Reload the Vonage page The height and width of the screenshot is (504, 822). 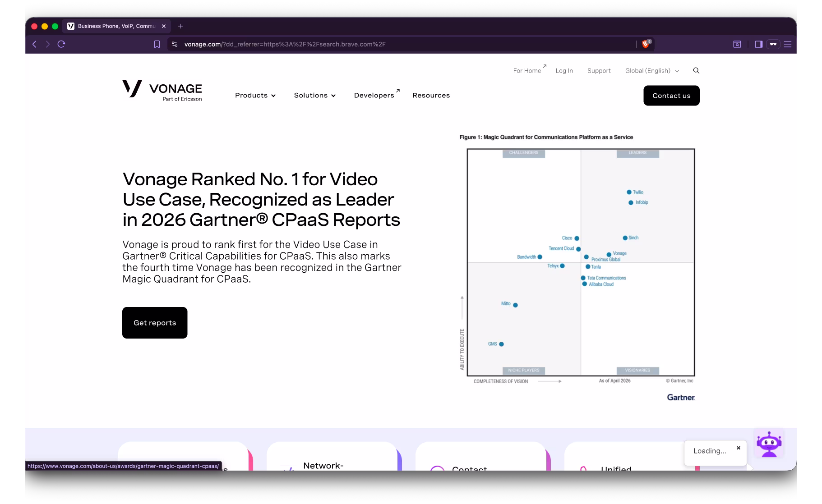(61, 44)
